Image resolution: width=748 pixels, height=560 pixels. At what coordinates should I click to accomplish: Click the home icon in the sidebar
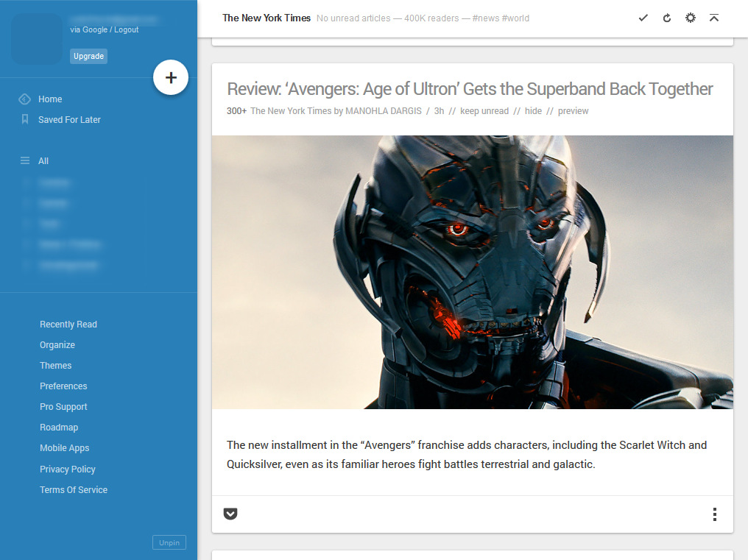tap(25, 99)
